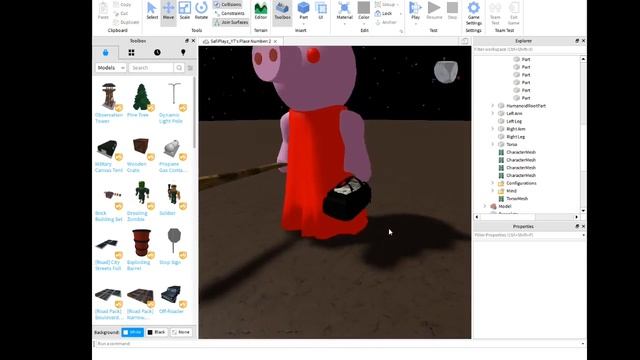Select None background option
This screenshot has width=640, height=360.
point(181,332)
